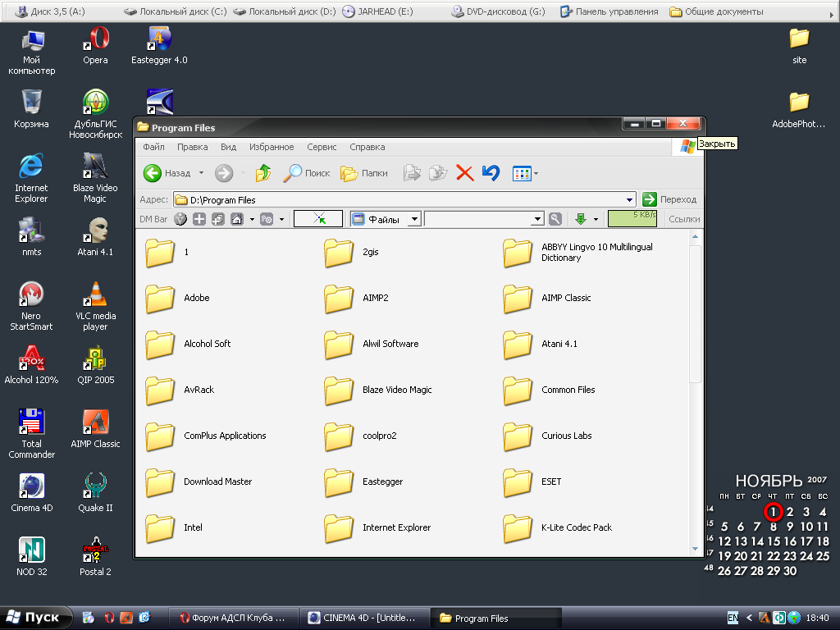840x630 pixels.
Task: Open the Views icon in Explorer toolbar
Action: pyautogui.click(x=521, y=173)
